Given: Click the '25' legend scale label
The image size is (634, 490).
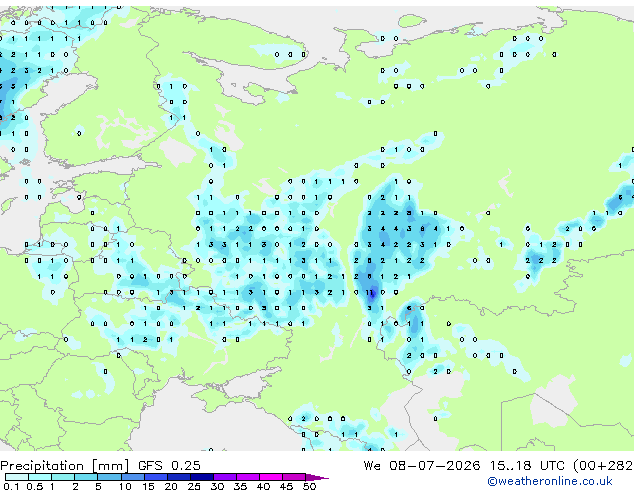Looking at the screenshot, I should click(194, 486).
